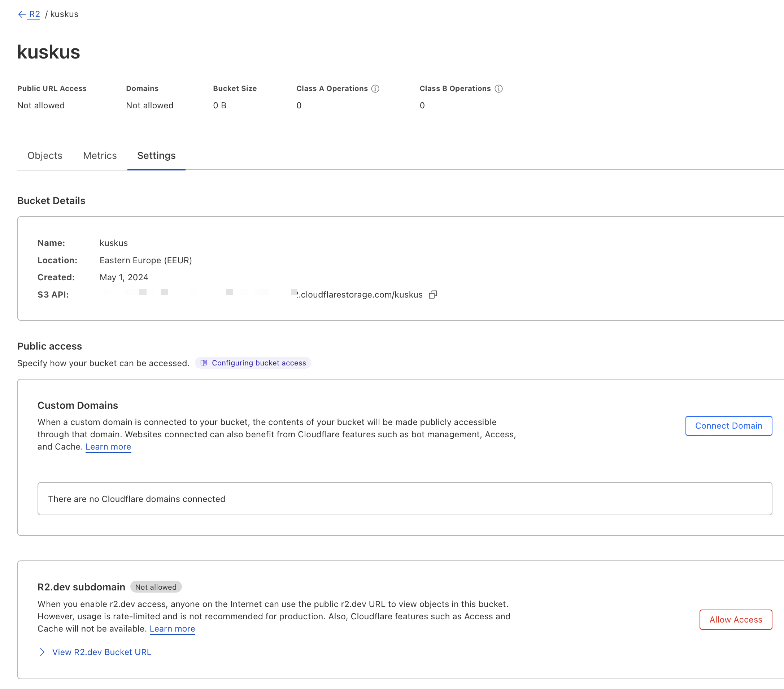Click Class B Operations info icon
Viewport: 784px width, 689px height.
(498, 88)
